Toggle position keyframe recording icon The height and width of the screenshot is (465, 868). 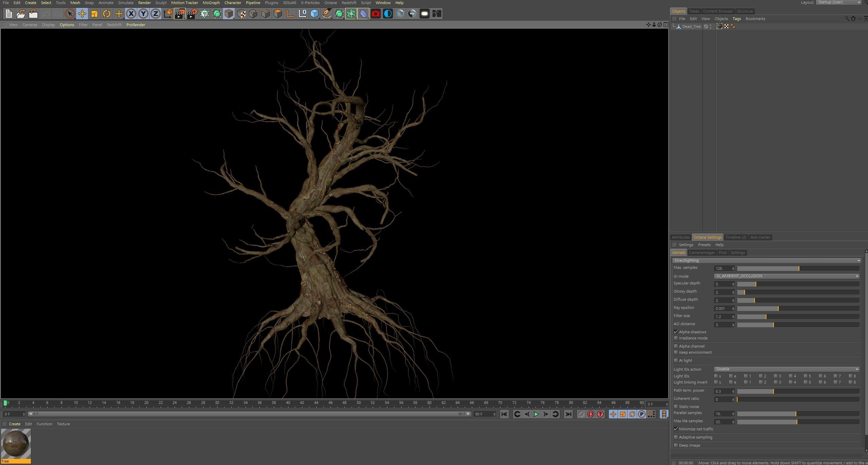pyautogui.click(x=613, y=414)
